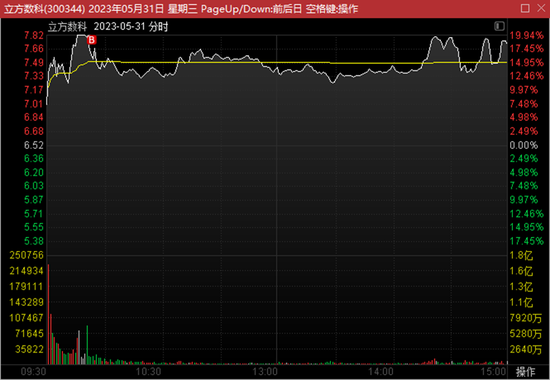Click the 1.8亿 turnover axis label
550x380 pixels.
click(521, 255)
